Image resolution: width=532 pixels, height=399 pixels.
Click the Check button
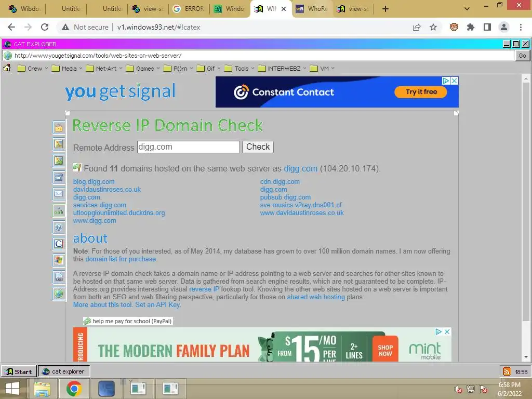[x=258, y=147]
